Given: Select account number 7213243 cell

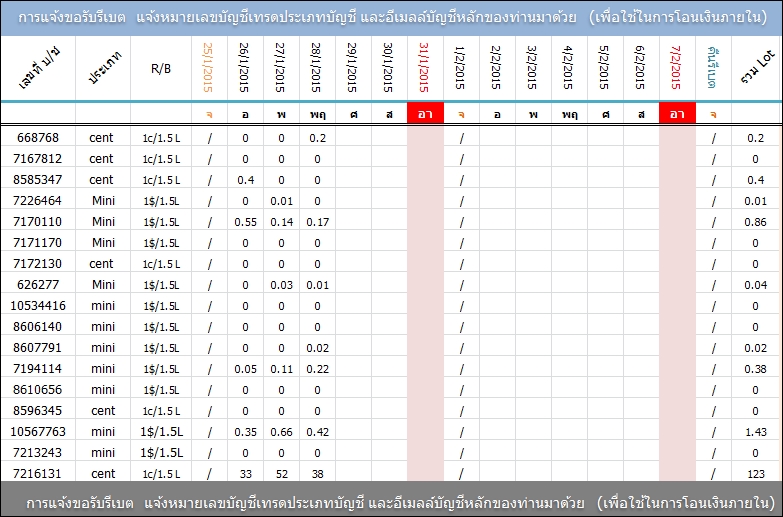Looking at the screenshot, I should [x=38, y=452].
